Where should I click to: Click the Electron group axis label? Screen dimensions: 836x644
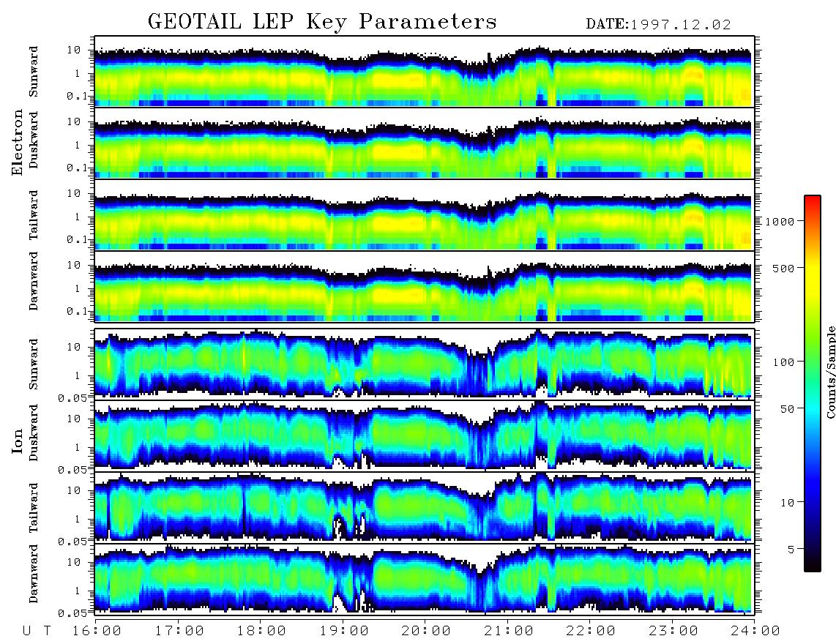pos(18,142)
